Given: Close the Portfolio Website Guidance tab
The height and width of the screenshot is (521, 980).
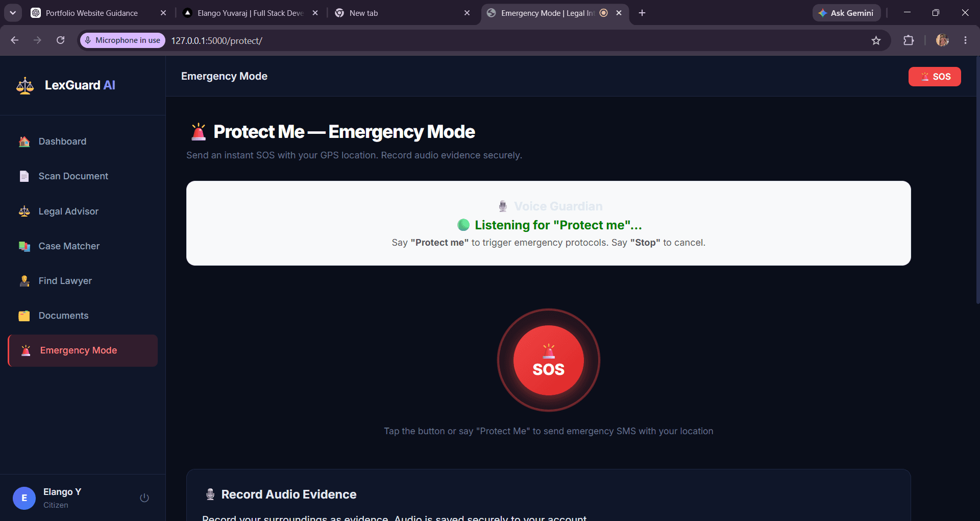Looking at the screenshot, I should click(x=163, y=13).
